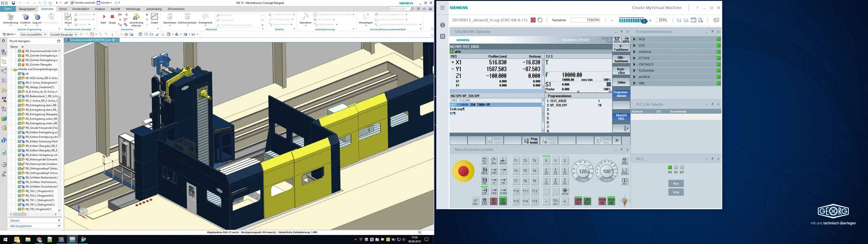Toggle checkbox of RB_Schlitten Bedienstand item
868x244 pixels.
(x=19, y=178)
